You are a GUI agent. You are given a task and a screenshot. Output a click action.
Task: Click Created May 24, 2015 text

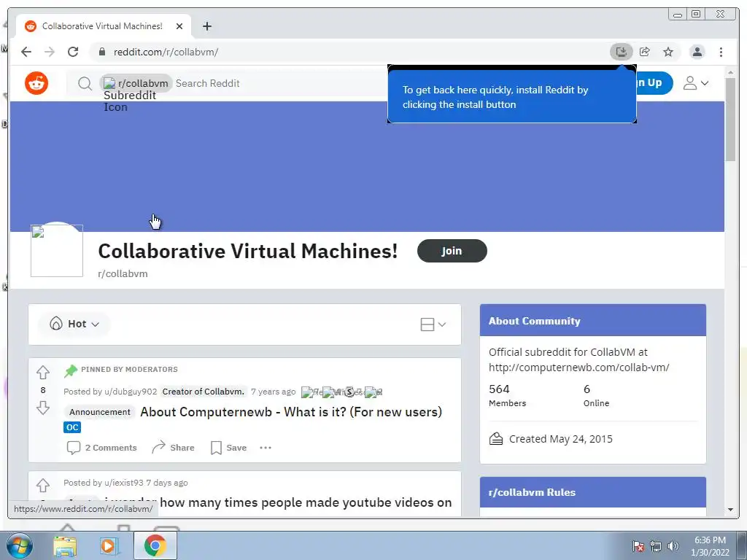click(561, 438)
